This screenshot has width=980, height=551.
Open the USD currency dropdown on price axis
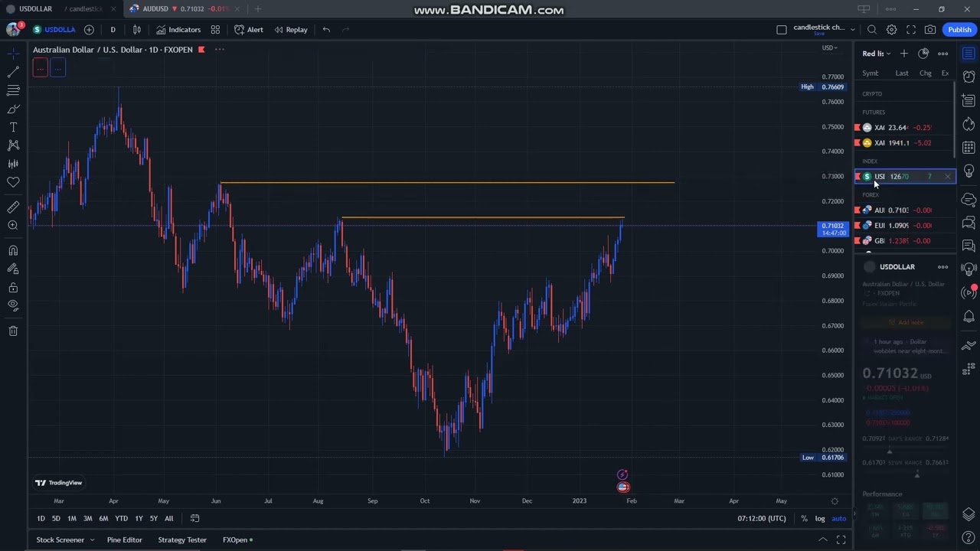pyautogui.click(x=830, y=48)
